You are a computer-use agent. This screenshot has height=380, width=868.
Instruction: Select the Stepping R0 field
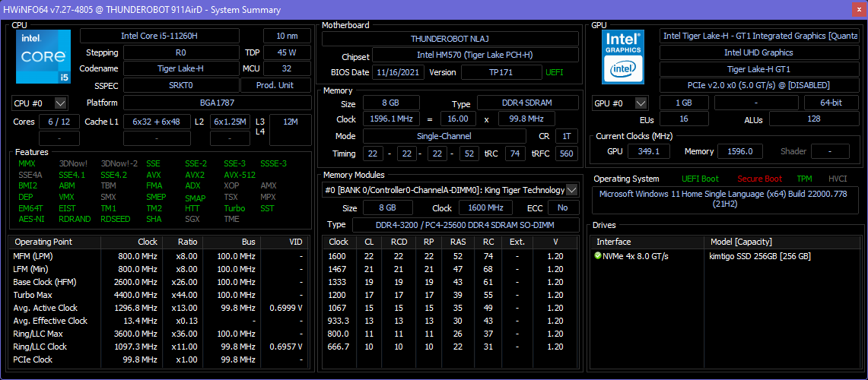[180, 52]
